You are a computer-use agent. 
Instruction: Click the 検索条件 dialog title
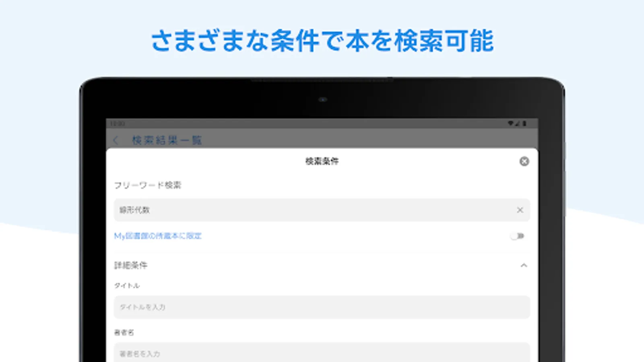point(322,161)
